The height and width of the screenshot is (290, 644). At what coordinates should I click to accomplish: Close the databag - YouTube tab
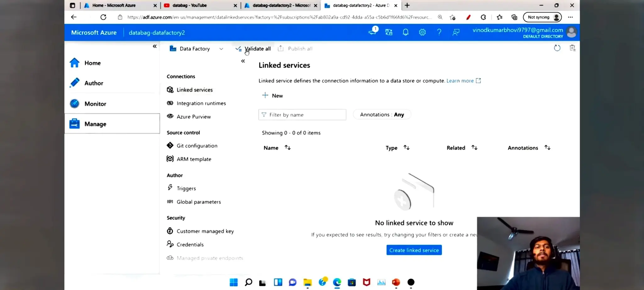coord(236,5)
